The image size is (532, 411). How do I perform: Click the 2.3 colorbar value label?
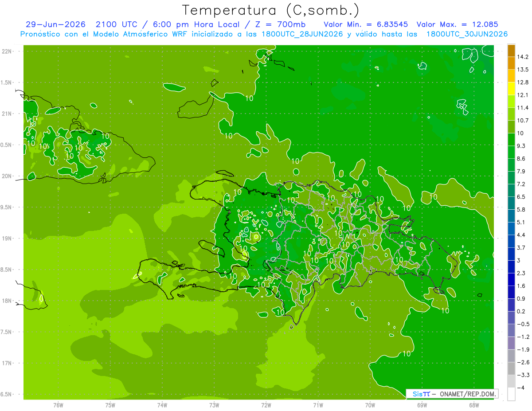click(x=521, y=273)
